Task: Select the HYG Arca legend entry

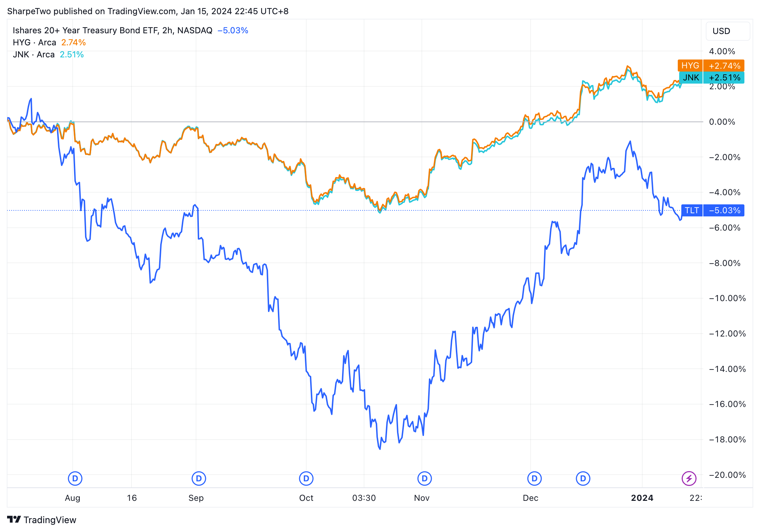Action: pos(34,43)
